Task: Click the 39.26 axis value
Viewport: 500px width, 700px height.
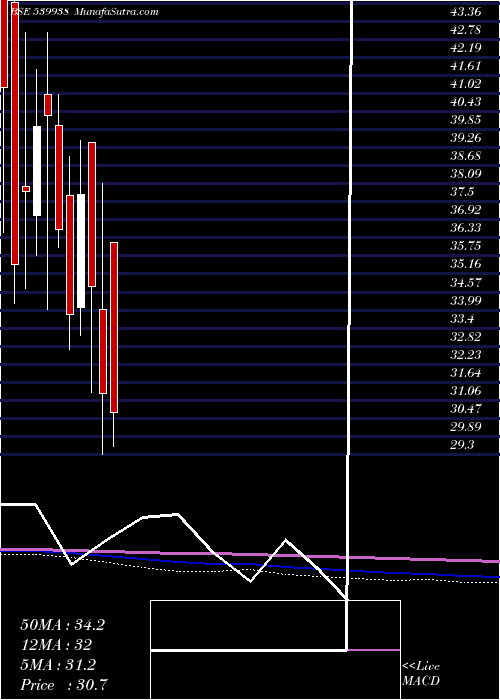Action: click(x=466, y=138)
